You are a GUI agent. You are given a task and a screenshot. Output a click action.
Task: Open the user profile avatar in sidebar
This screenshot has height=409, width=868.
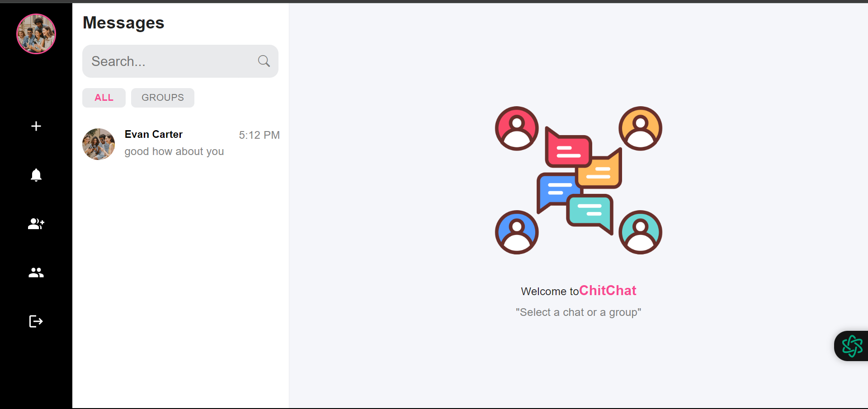pyautogui.click(x=36, y=34)
